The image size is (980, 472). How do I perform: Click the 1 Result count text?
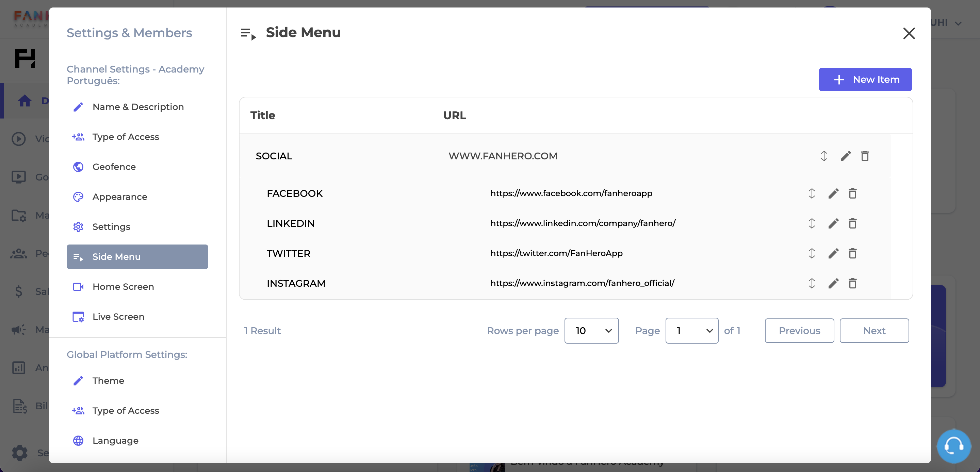[x=262, y=331]
